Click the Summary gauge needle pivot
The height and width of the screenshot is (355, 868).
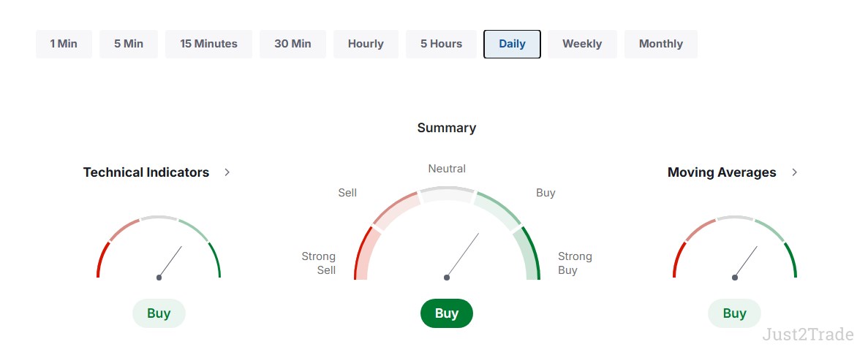coord(447,278)
